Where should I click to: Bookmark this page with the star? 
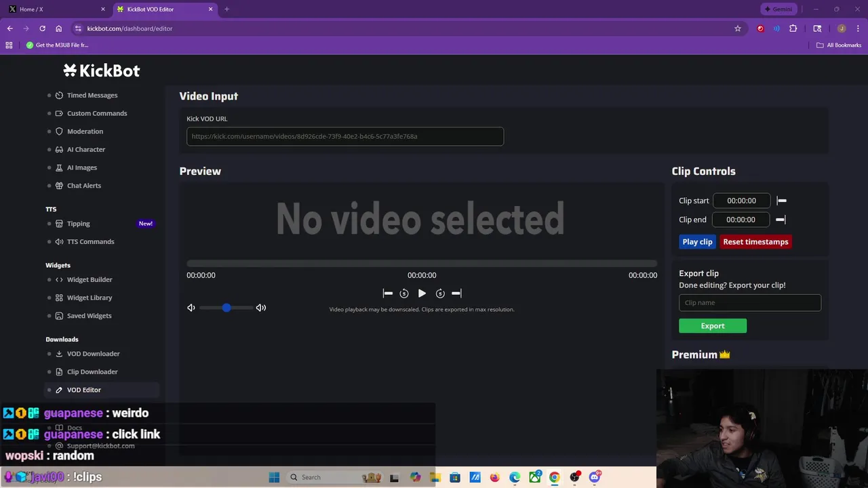tap(738, 28)
